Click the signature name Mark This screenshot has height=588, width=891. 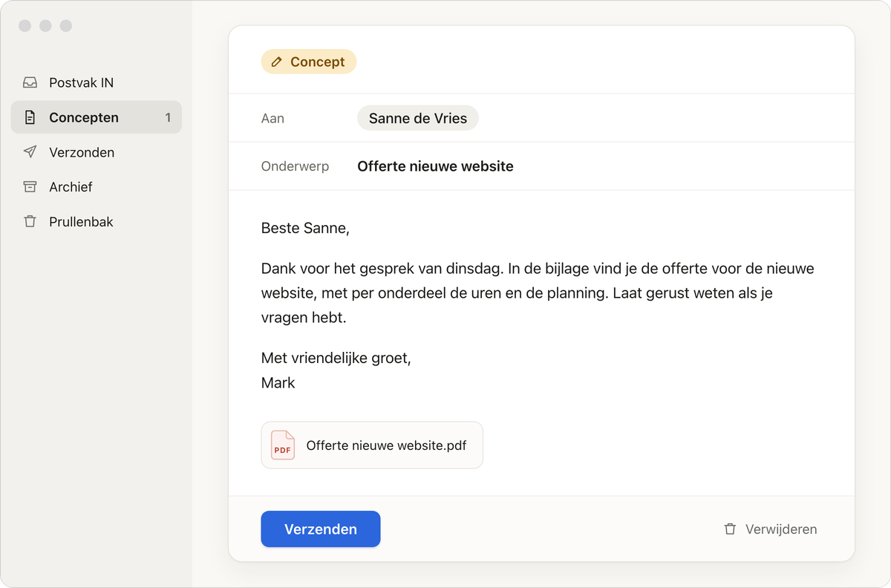(278, 383)
